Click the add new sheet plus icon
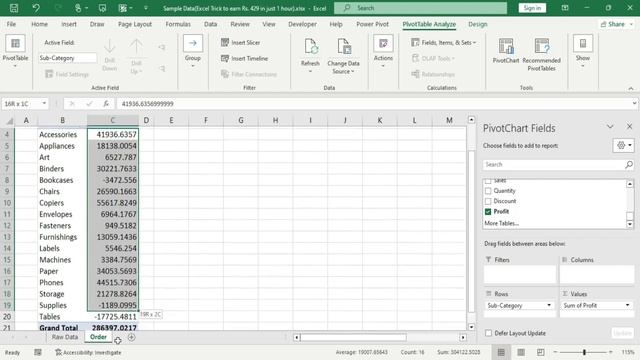Screen dimensions: 640x360 [x=131, y=337]
